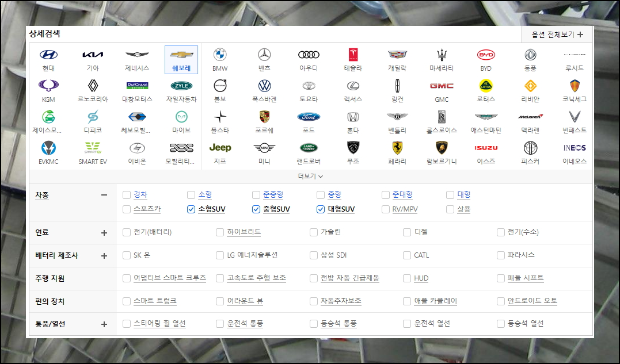The width and height of the screenshot is (620, 364).
Task: Check the 경차 vehicle type checkbox
Action: (x=127, y=194)
